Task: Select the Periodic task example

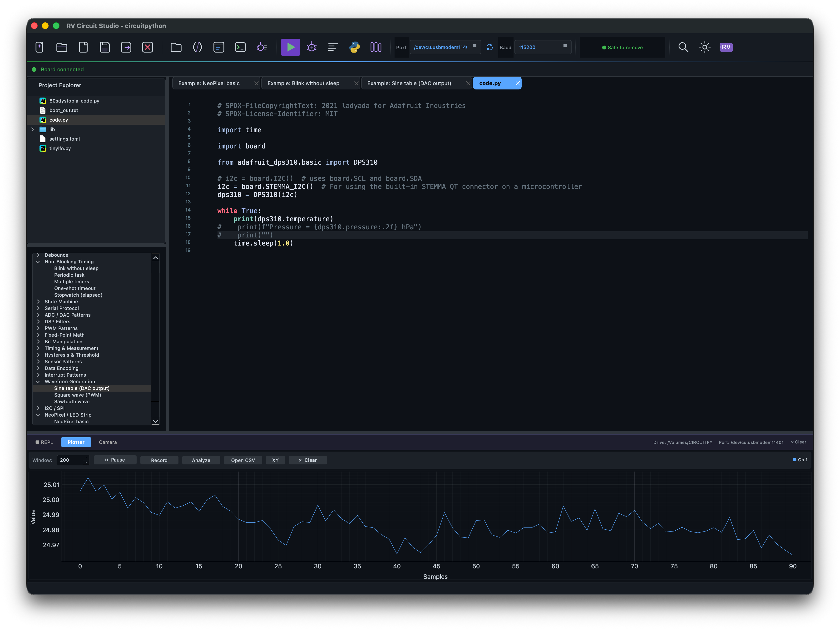Action: (x=69, y=275)
